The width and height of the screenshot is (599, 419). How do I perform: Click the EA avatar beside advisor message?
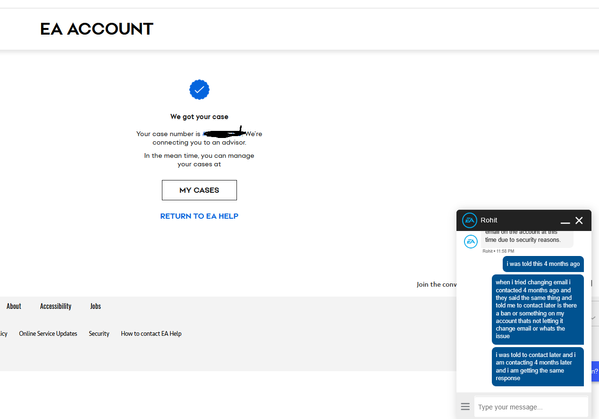[471, 241]
